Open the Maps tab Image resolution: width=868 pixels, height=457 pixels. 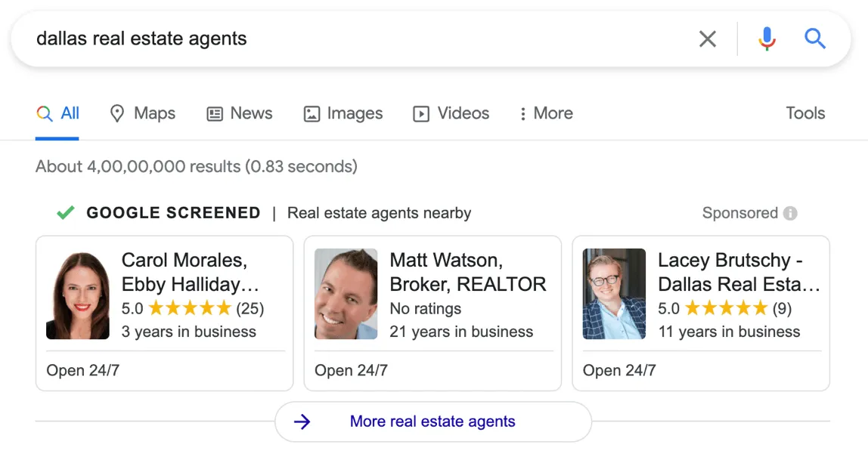pyautogui.click(x=142, y=113)
